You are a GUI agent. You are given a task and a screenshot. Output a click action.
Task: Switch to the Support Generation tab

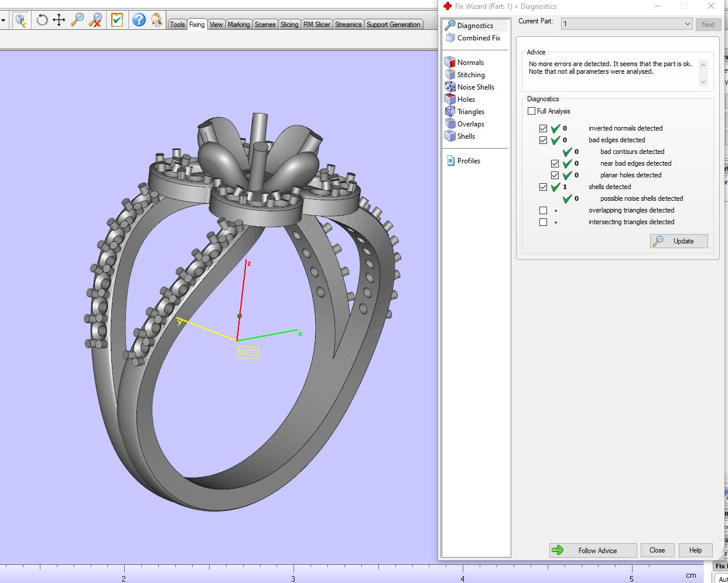click(x=393, y=25)
